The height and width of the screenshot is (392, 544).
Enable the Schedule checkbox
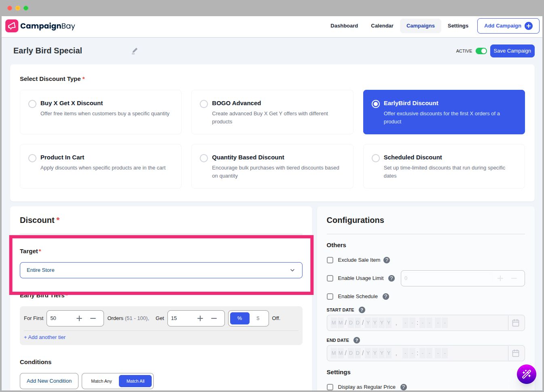(x=330, y=297)
